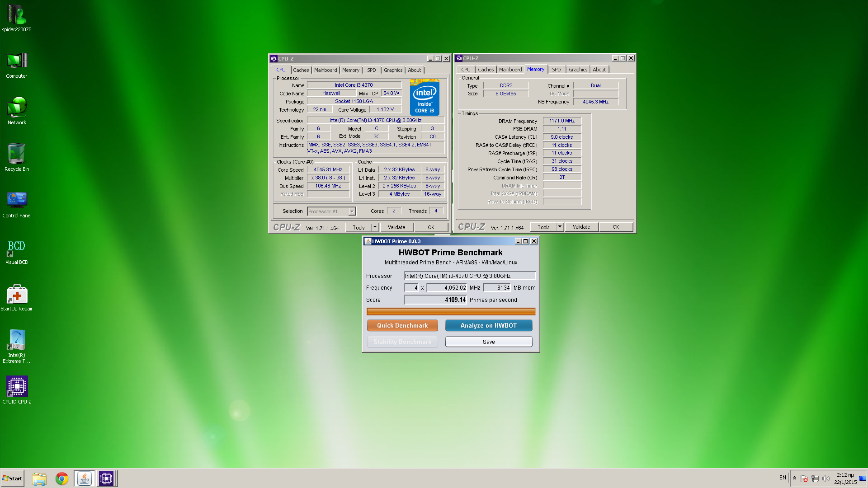
Task: Expand Tools dropdown arrow in left CPU-Z window
Action: [x=375, y=228]
